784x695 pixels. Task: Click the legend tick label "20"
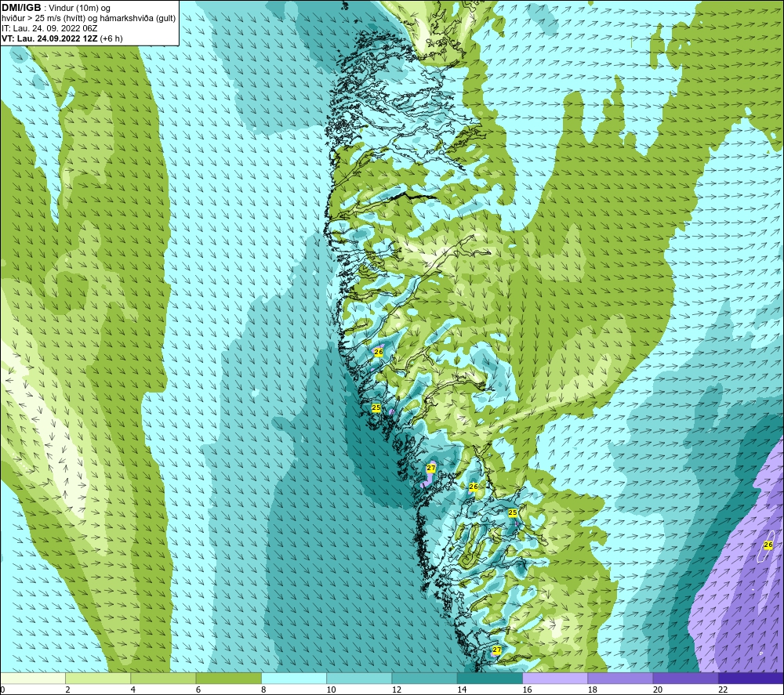coord(658,690)
